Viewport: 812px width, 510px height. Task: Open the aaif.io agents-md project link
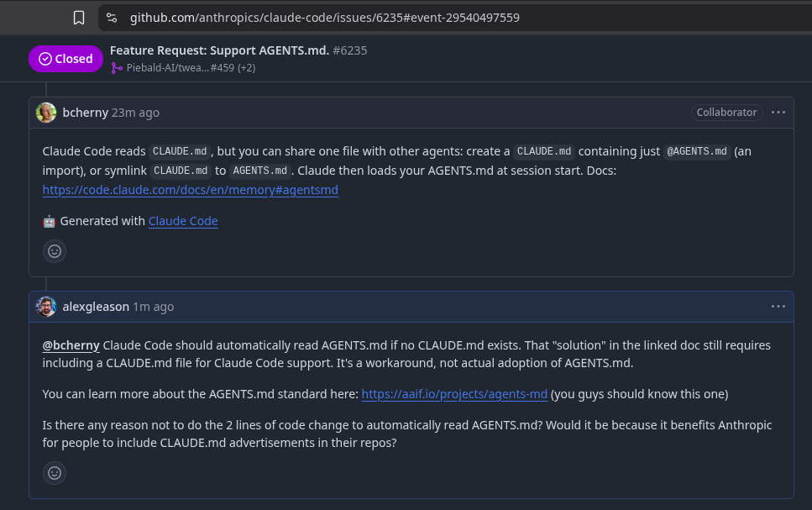click(454, 394)
